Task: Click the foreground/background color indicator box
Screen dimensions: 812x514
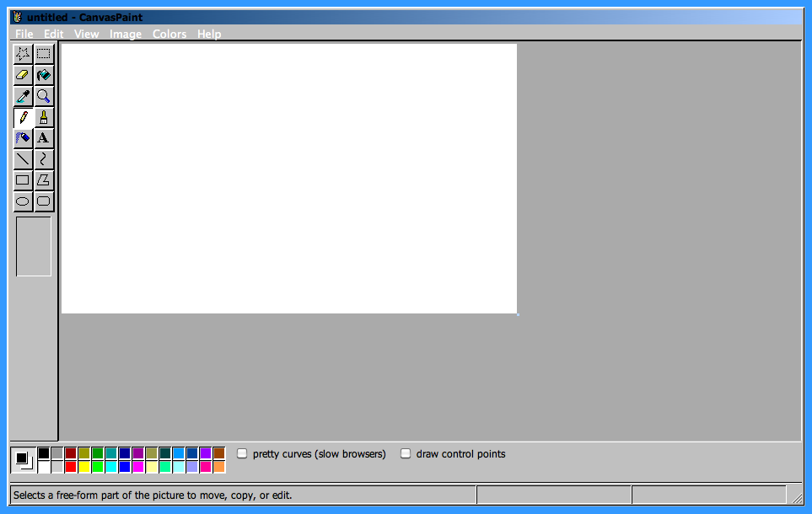Action: [x=24, y=460]
